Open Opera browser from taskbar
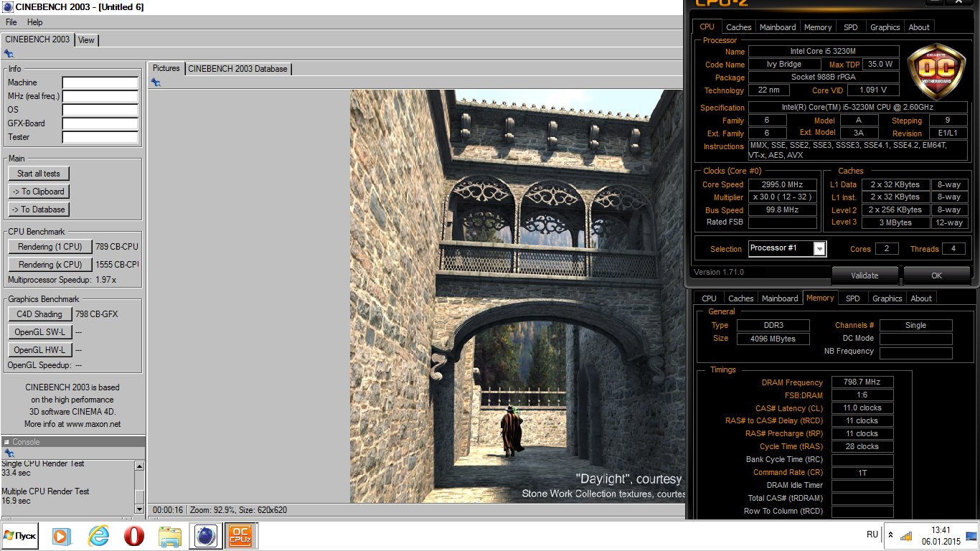 tap(134, 536)
